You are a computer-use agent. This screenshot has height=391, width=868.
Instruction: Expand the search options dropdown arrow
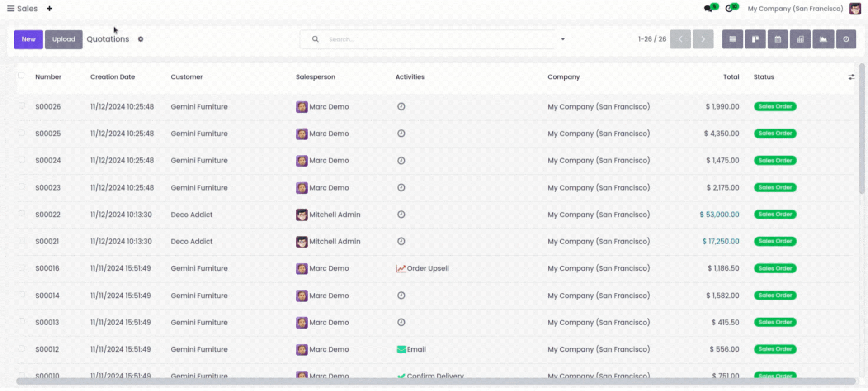563,39
